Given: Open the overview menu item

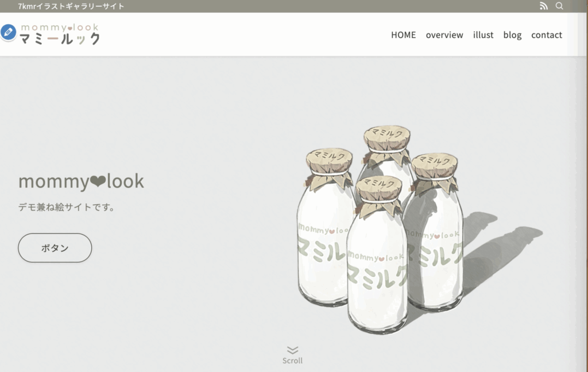Looking at the screenshot, I should (x=444, y=35).
